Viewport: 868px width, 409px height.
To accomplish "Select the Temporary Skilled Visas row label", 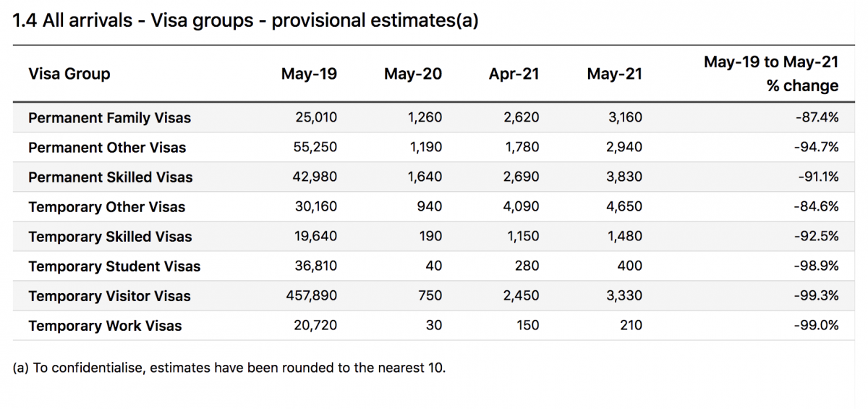I will click(x=110, y=237).
